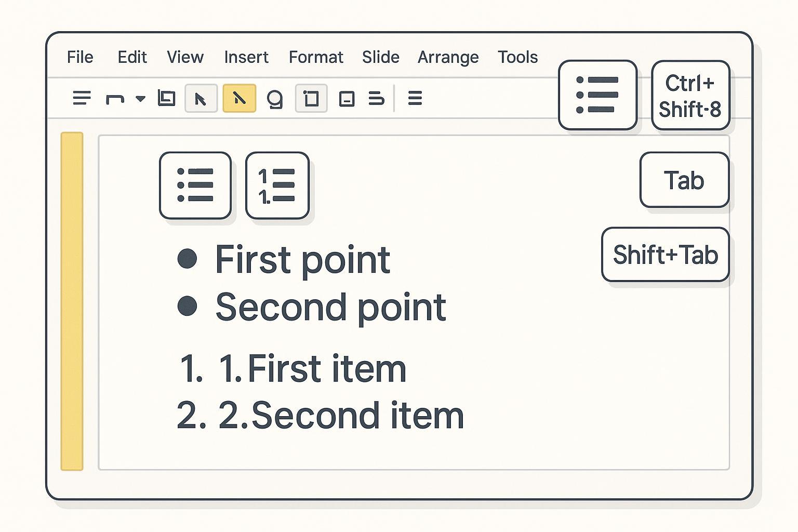The image size is (798, 532).
Task: Click the three-line icon after toolbar divider
Action: pyautogui.click(x=415, y=98)
